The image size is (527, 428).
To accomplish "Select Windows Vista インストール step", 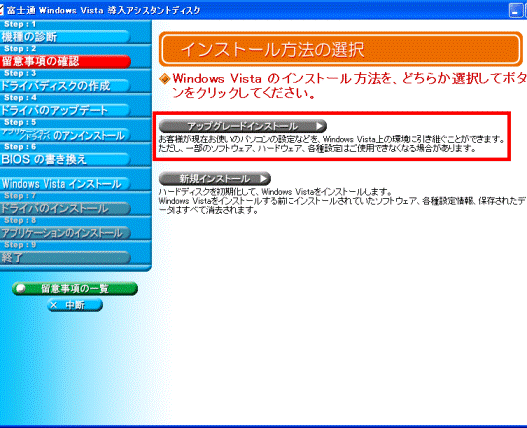I will [x=65, y=184].
